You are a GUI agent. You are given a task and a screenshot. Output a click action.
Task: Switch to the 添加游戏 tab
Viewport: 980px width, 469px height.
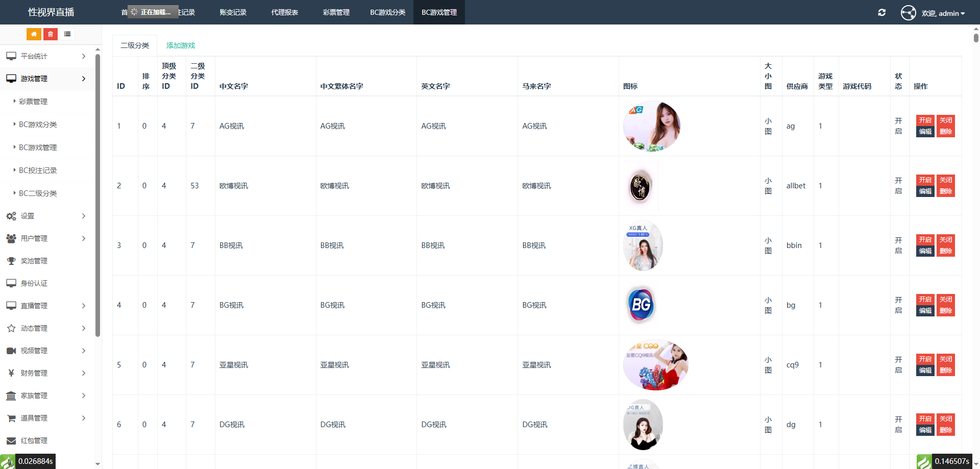[180, 45]
